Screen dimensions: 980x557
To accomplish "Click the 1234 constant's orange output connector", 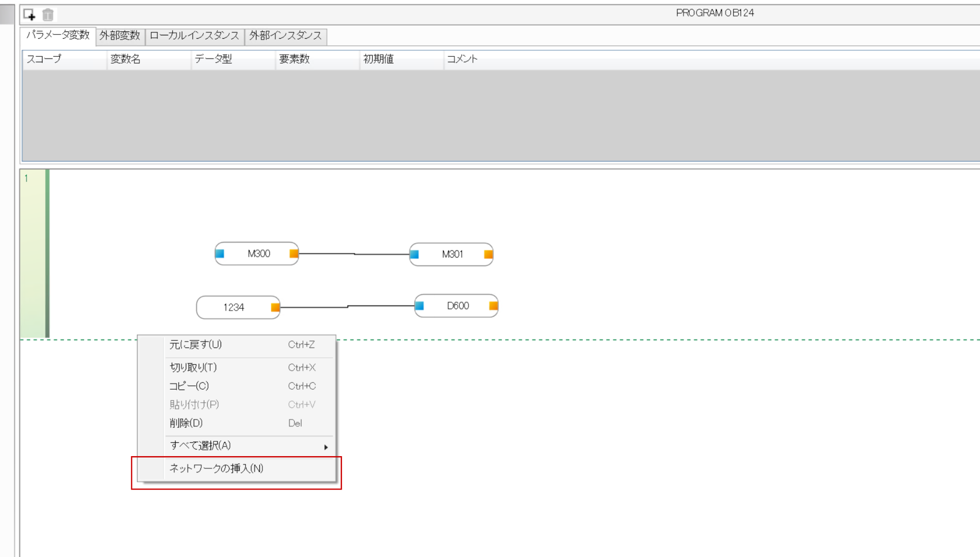I will 275,307.
